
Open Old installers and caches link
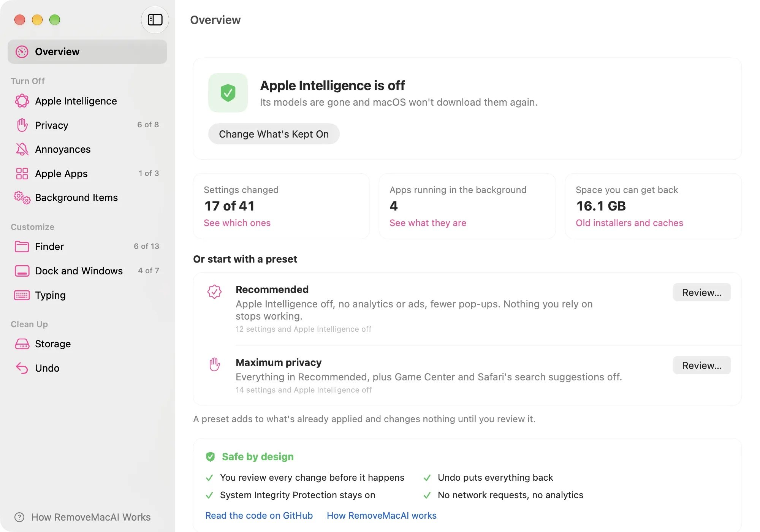629,223
